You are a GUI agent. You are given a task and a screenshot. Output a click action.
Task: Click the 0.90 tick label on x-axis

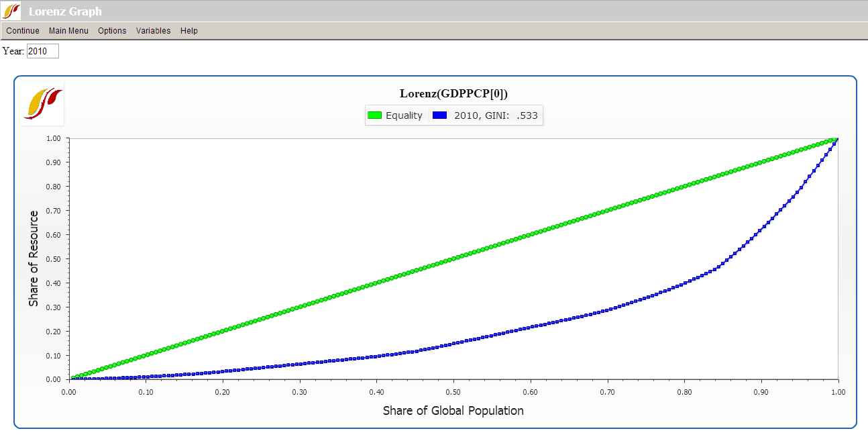point(761,392)
